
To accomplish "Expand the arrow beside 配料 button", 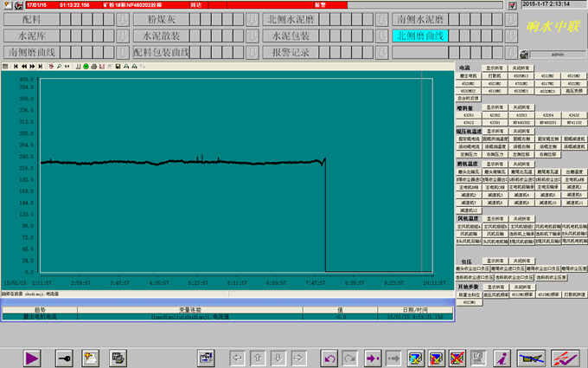I will point(122,19).
